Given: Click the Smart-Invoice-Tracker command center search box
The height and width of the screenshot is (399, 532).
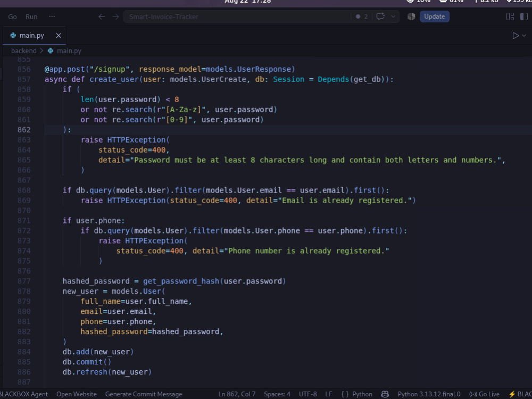Looking at the screenshot, I should (237, 16).
